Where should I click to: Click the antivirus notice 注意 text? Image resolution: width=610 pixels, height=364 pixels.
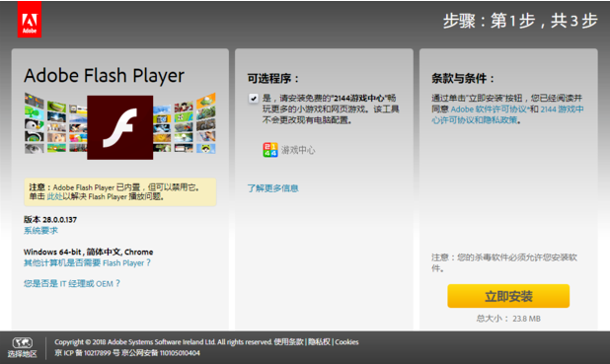(504, 262)
